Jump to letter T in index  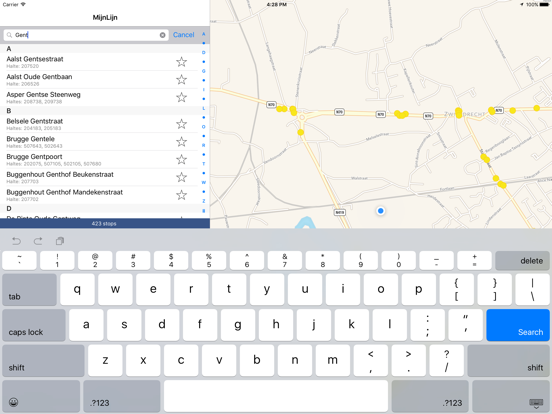203,164
